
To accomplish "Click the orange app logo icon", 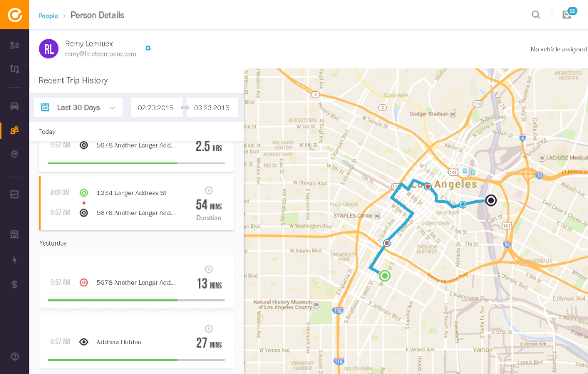I will tap(14, 14).
